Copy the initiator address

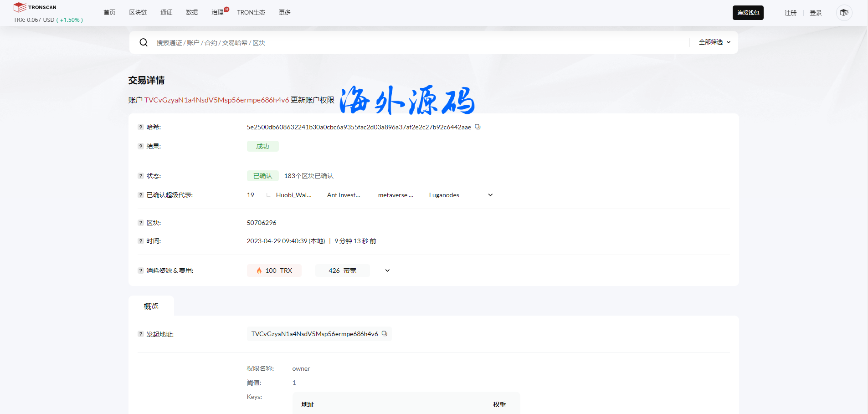point(385,334)
